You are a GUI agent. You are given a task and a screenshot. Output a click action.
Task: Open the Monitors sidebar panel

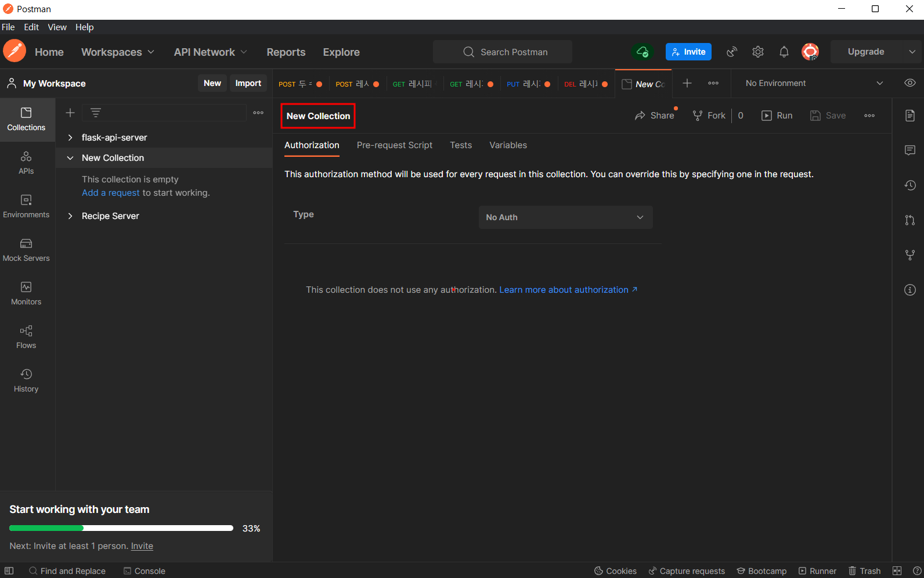[x=26, y=293]
